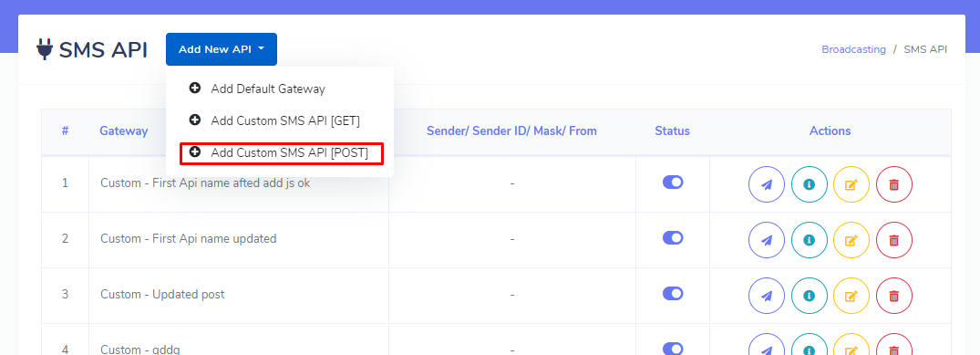Send test SMS for row 1 gateway

[767, 184]
